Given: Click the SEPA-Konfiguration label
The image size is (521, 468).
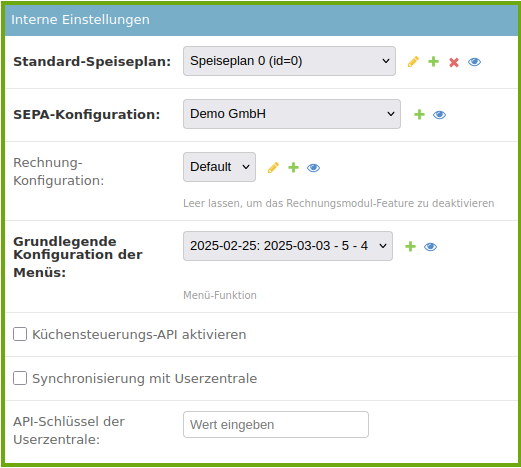Looking at the screenshot, I should [87, 115].
